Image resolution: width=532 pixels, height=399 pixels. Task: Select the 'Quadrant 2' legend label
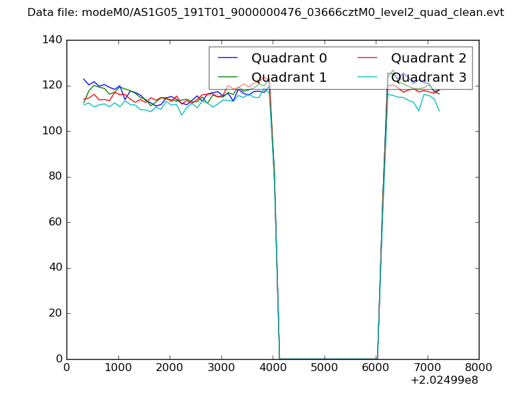(428, 58)
